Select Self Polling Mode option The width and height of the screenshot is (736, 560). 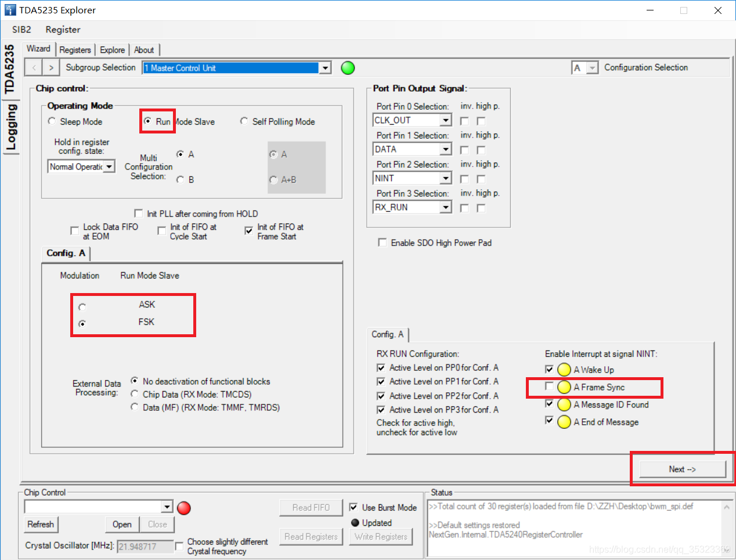[244, 121]
